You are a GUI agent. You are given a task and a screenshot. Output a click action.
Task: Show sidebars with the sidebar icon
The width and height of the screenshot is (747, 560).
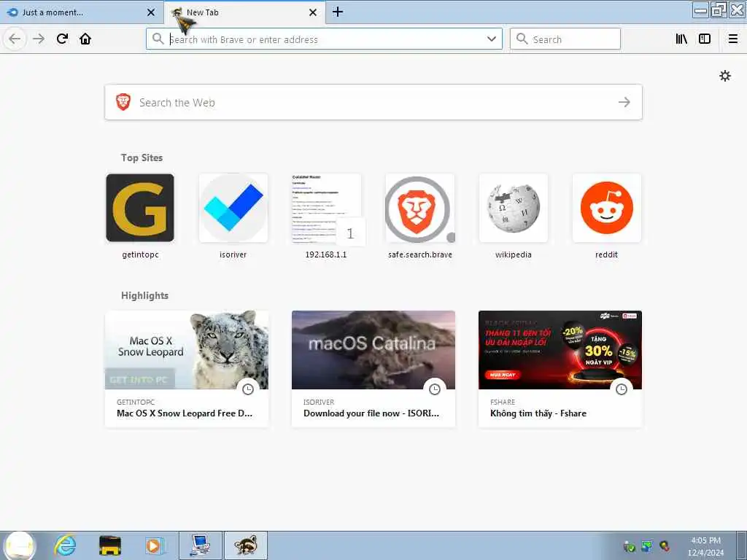(x=705, y=39)
